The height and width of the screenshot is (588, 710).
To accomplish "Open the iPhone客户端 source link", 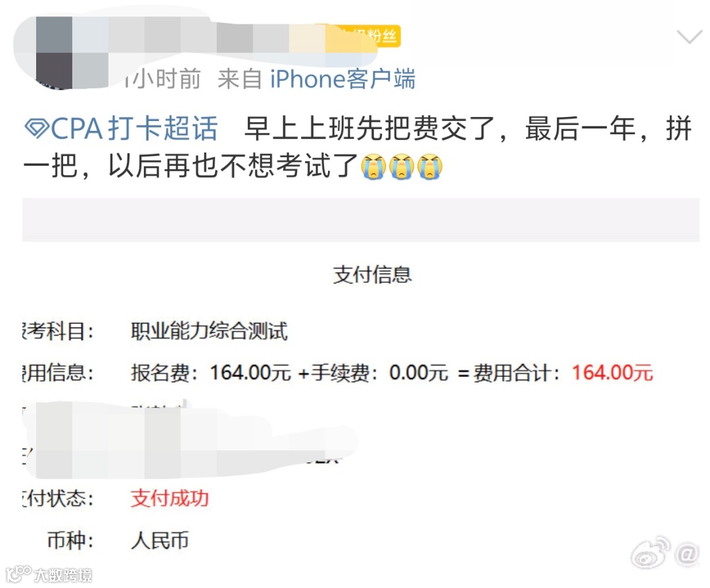I will click(x=343, y=80).
